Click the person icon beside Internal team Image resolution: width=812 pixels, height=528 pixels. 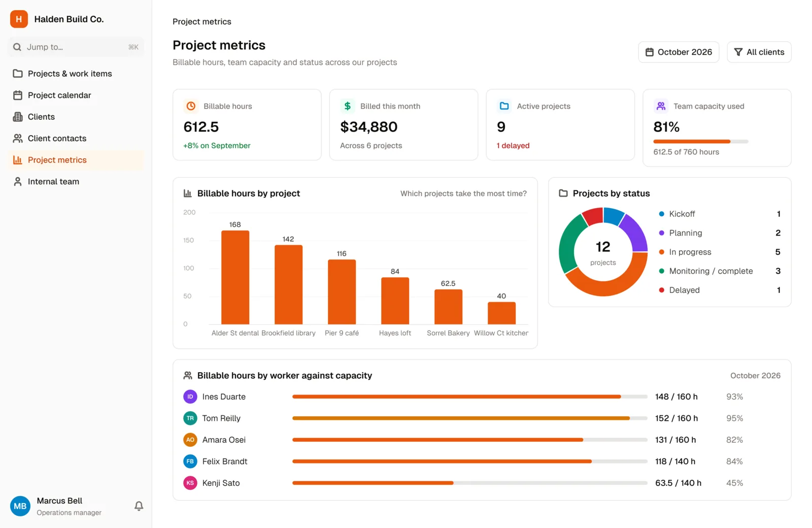pyautogui.click(x=18, y=181)
